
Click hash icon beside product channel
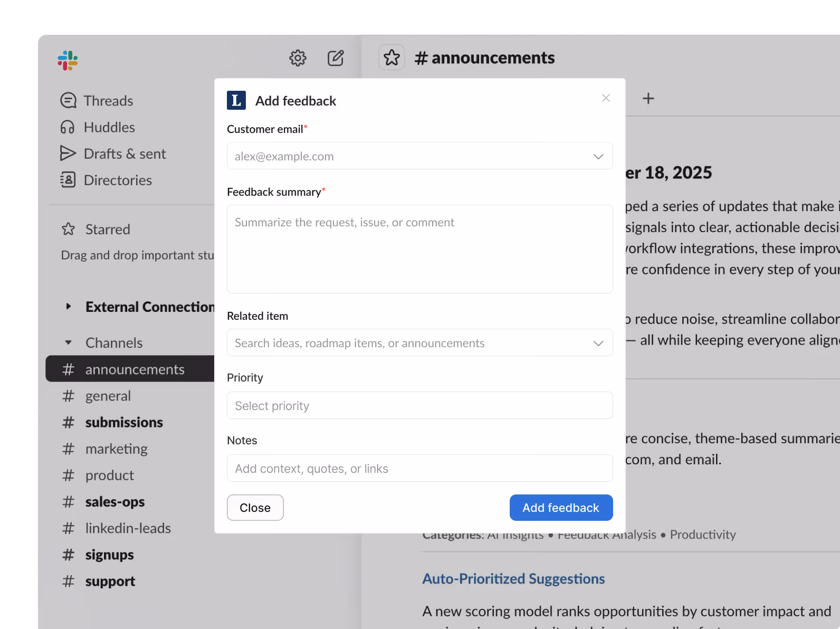pos(69,475)
